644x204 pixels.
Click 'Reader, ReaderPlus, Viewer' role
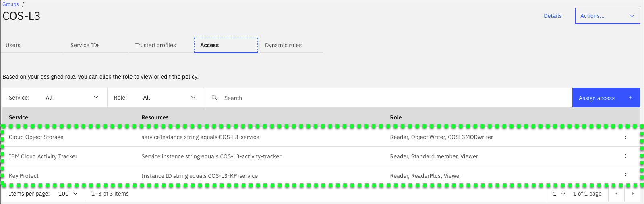pos(426,176)
